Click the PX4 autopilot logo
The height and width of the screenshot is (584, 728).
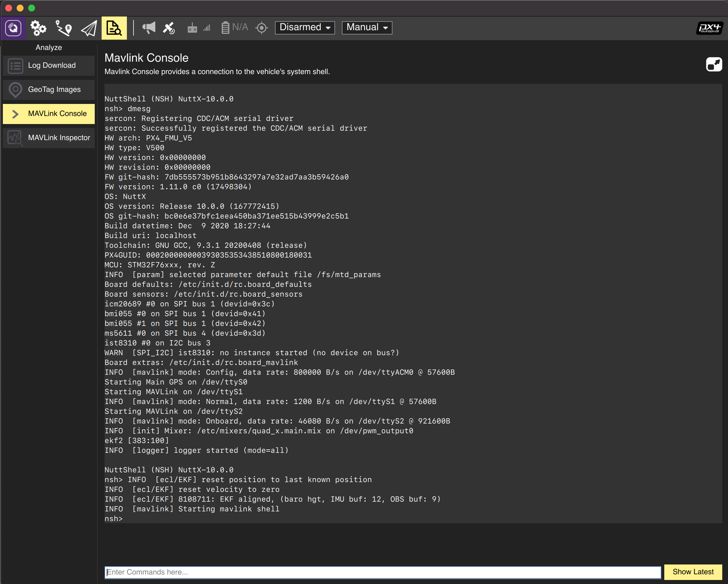pyautogui.click(x=709, y=28)
